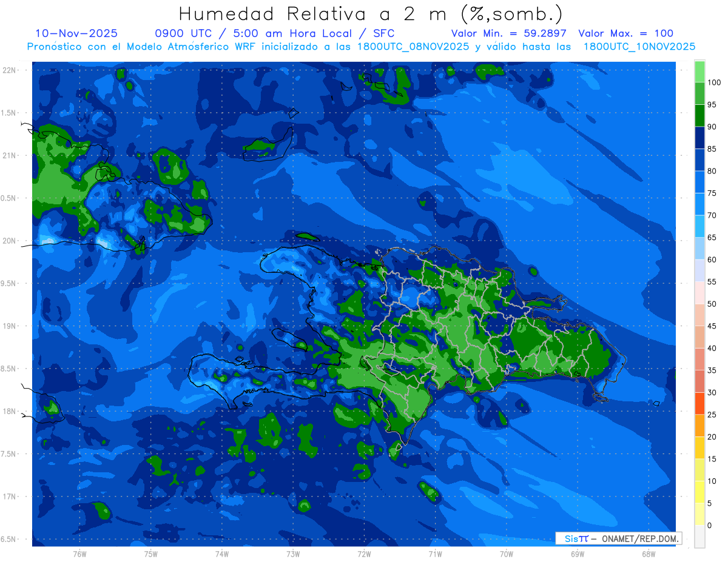728x562 pixels.
Task: Select the date text "10-Nov-2025"
Action: (x=76, y=33)
